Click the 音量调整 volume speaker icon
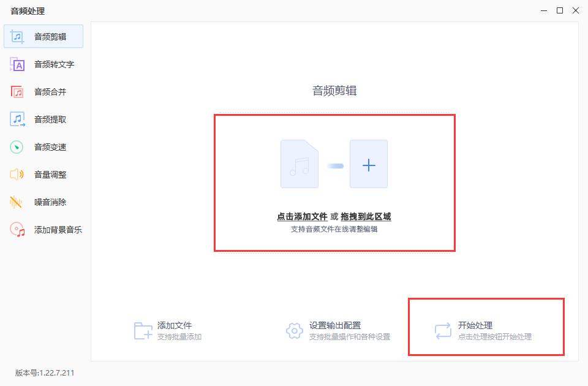Image resolution: width=588 pixels, height=386 pixels. [17, 174]
